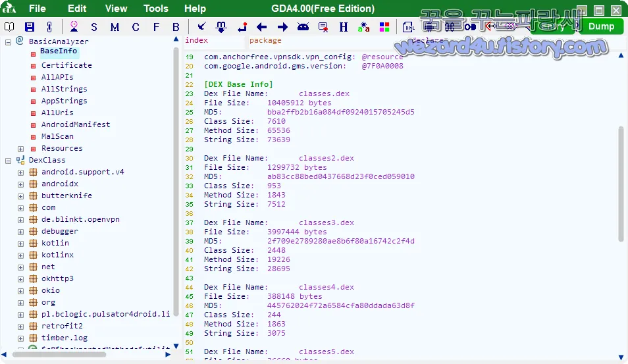This screenshot has height=364, width=628.
Task: Click the downward arrow tray toolbar icon
Action: (221, 27)
